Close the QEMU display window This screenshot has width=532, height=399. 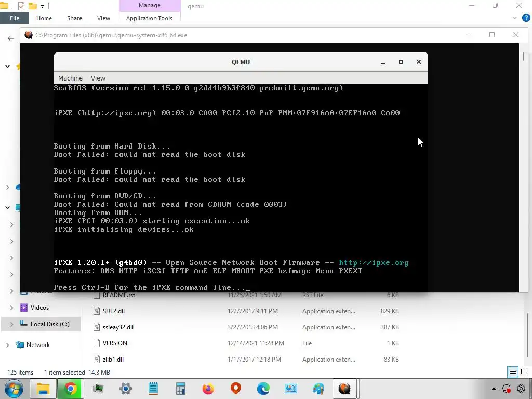(x=419, y=62)
